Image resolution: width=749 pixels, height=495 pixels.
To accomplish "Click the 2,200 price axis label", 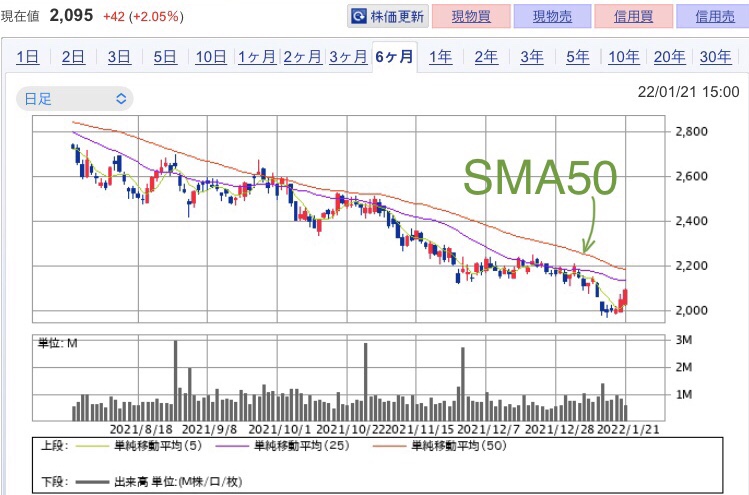I will coord(691,266).
